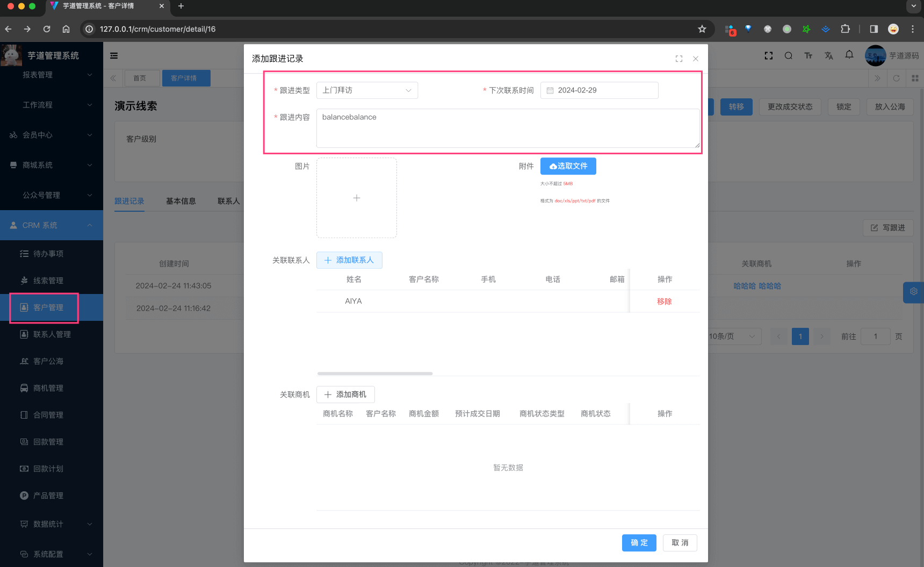Click the horizontal scrollbar under contacts table
924x567 pixels.
click(x=375, y=373)
